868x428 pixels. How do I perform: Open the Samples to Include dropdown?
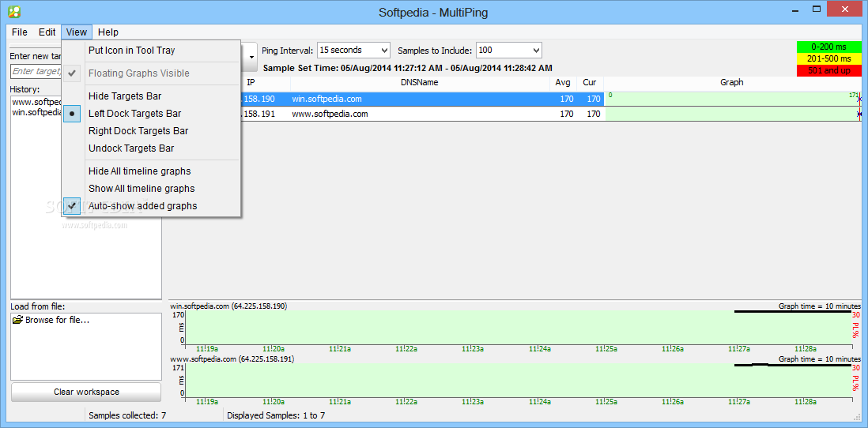tap(509, 50)
